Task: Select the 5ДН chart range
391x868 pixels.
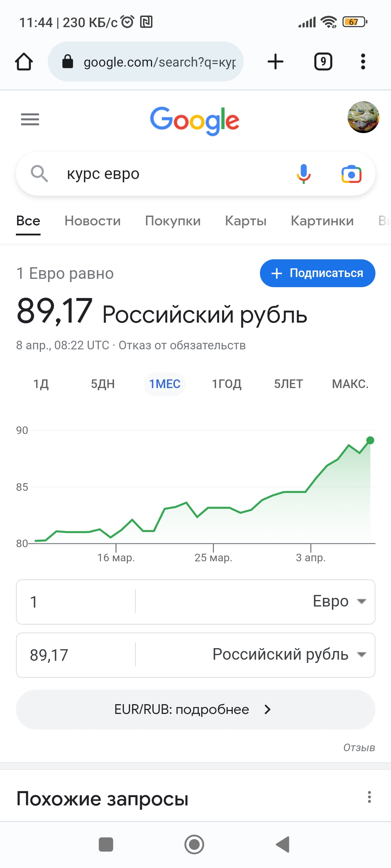Action: (x=103, y=384)
